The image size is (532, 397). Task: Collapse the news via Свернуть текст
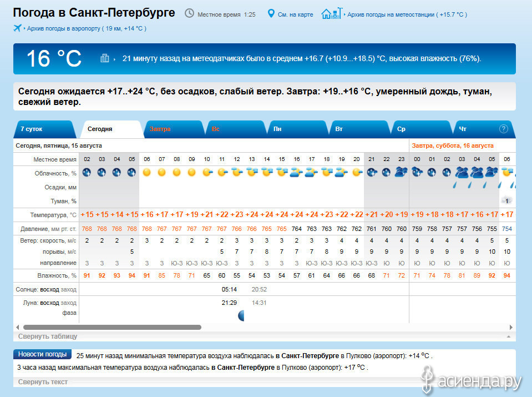(43, 382)
